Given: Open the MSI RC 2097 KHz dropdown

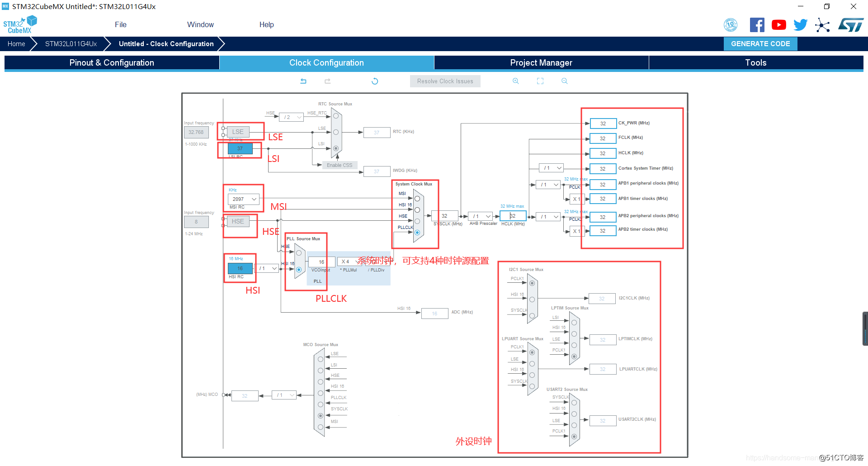Looking at the screenshot, I should [x=244, y=199].
